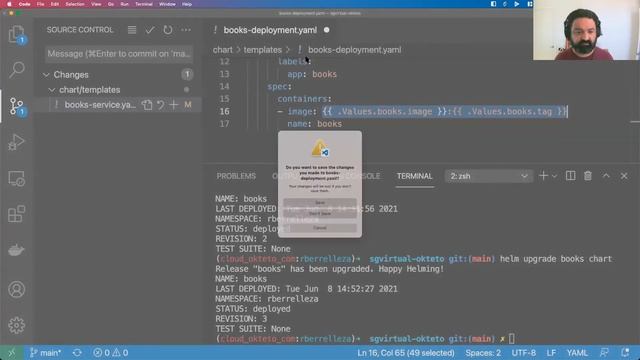Select books-service.yaml in Changes list
Viewport: 640px width, 360px height.
pos(100,105)
